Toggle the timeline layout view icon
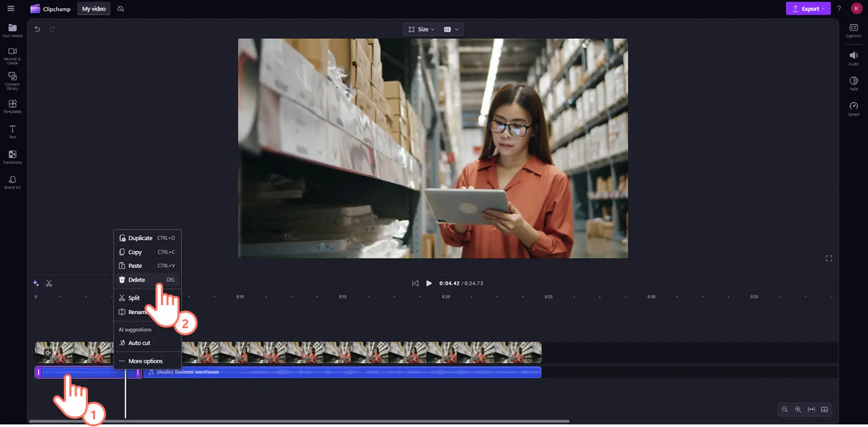Viewport: 868px width, 427px height. click(825, 409)
